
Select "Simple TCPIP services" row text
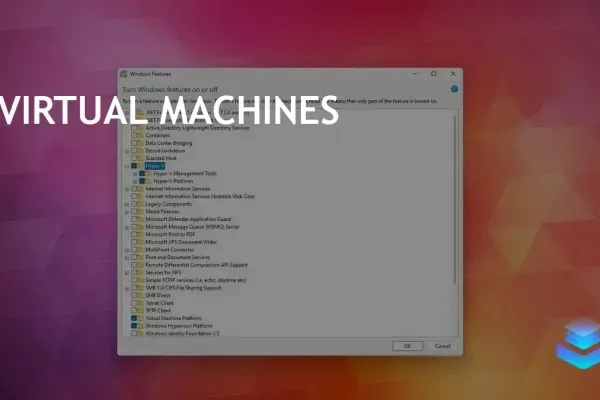coord(196,280)
